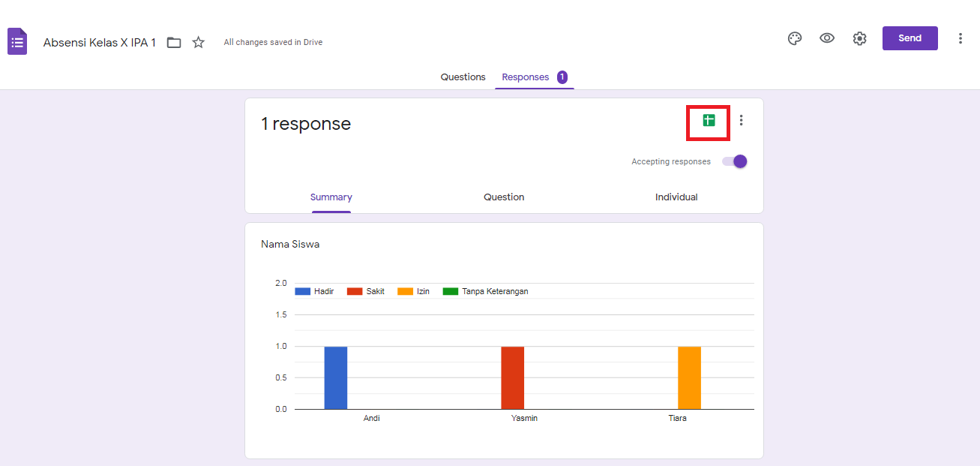Move form to a Drive folder

173,42
